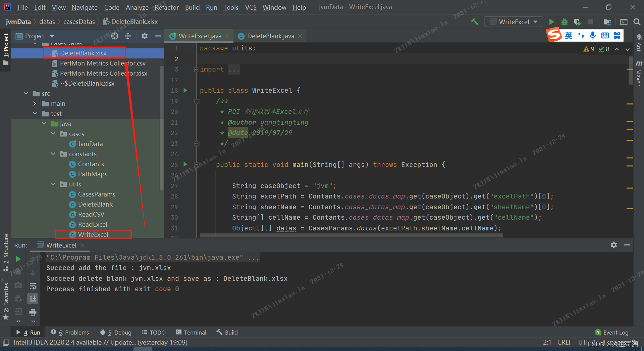Rerun WriteExcel in Run panel
Viewport: 644px width, 351px height.
[18, 259]
